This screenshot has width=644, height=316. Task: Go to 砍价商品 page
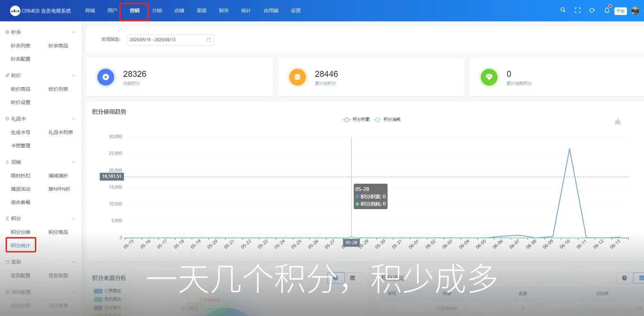21,89
